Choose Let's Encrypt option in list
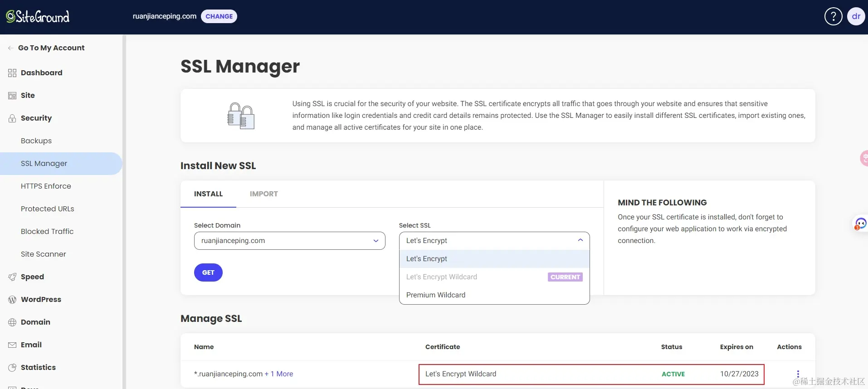 tap(494, 259)
